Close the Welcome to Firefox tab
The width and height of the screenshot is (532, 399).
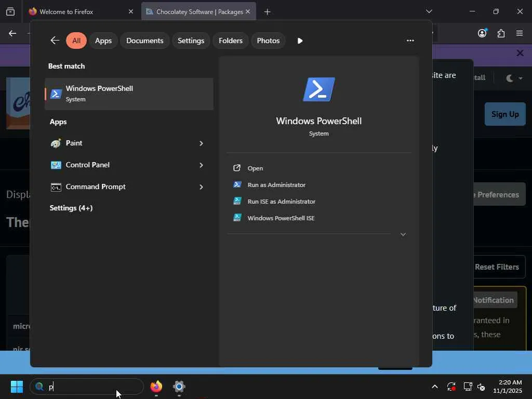pos(131,11)
